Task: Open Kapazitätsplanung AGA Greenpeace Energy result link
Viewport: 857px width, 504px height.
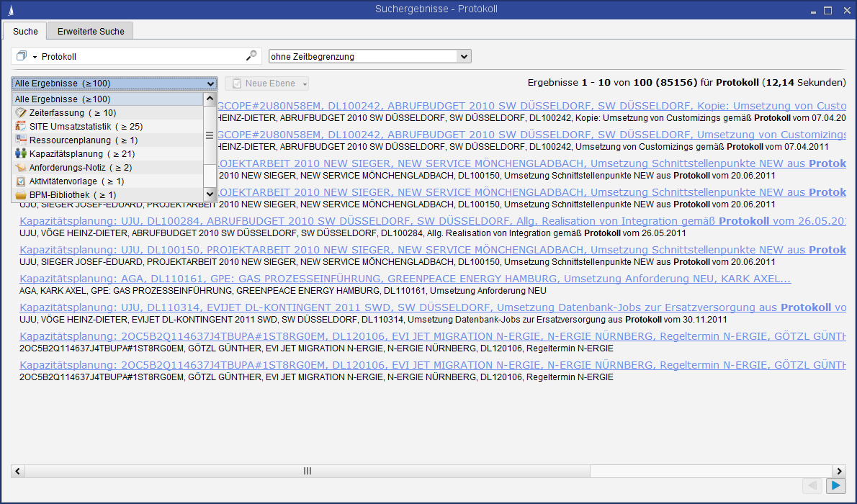Action: tap(405, 279)
